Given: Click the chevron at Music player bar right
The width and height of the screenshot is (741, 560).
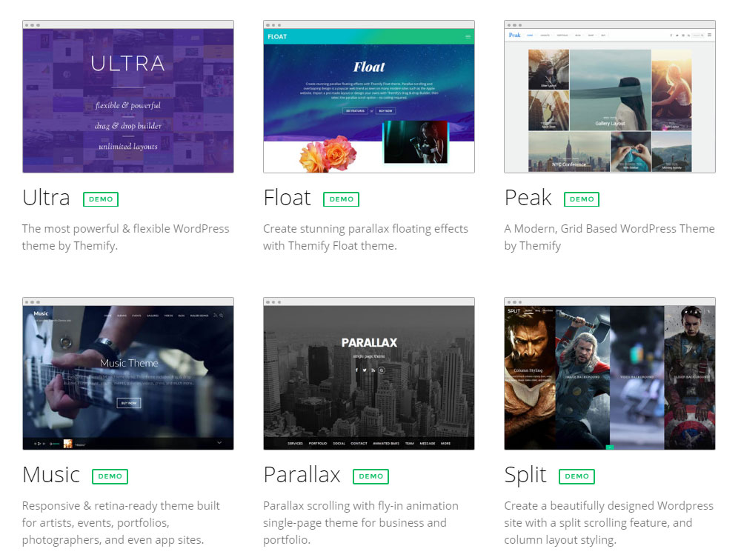Looking at the screenshot, I should [x=219, y=443].
